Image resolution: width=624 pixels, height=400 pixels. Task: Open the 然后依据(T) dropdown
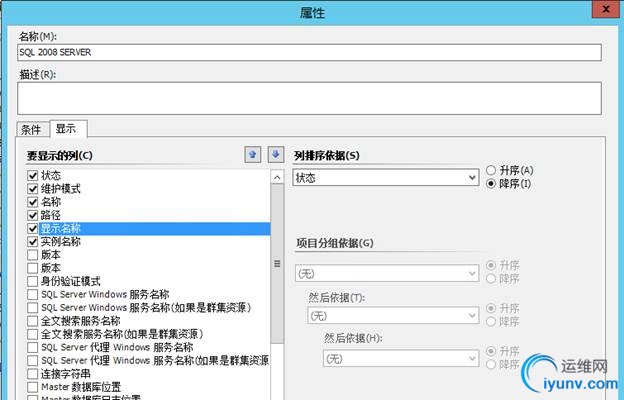pos(393,316)
